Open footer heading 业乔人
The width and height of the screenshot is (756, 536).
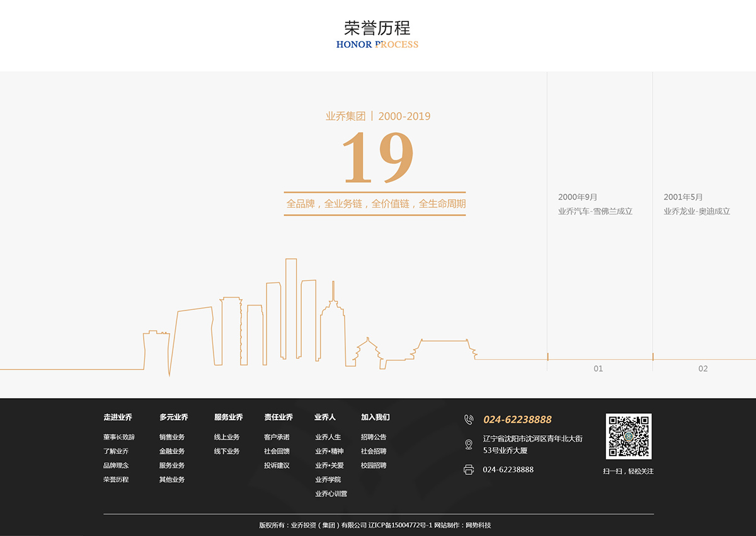tap(325, 417)
